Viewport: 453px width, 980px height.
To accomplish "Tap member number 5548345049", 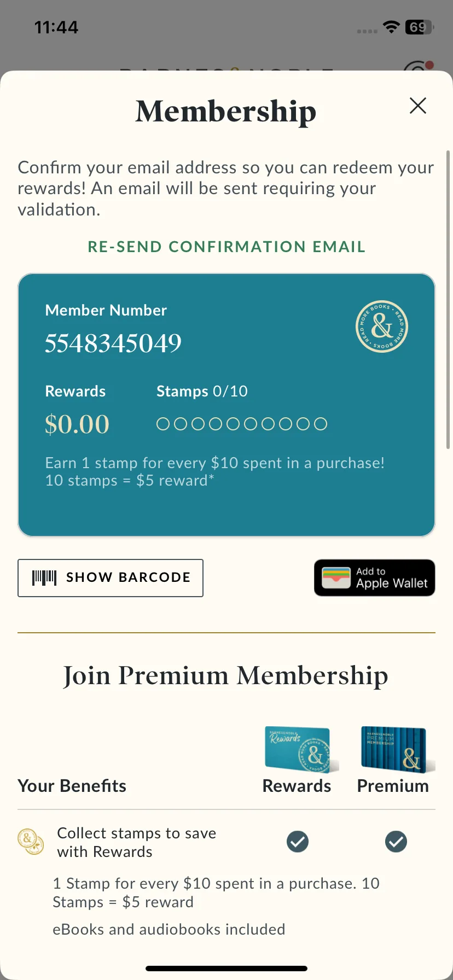I will click(113, 343).
